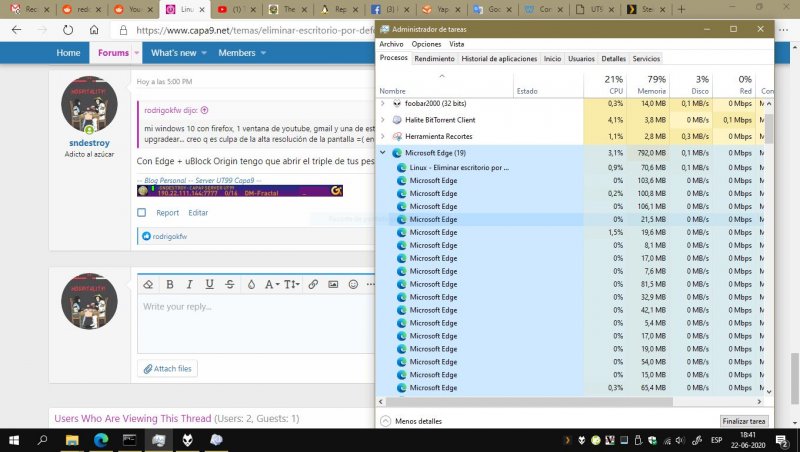Click the insert image icon in editor
Viewport: 800px width, 452px height.
coord(333,284)
